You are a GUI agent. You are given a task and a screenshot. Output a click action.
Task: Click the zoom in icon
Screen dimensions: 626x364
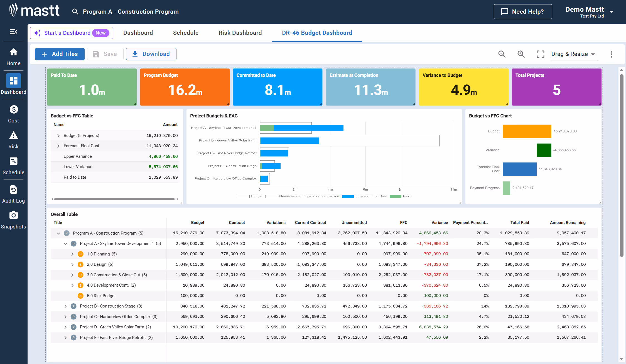(x=521, y=54)
